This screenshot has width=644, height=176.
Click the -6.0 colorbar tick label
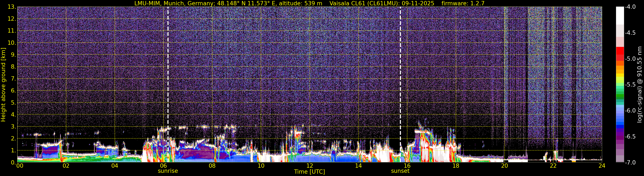(630, 111)
